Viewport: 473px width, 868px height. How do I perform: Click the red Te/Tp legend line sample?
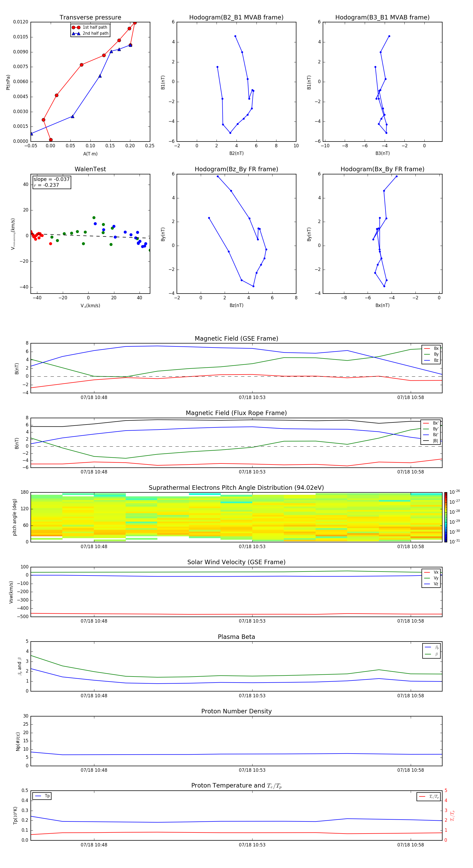point(422,796)
